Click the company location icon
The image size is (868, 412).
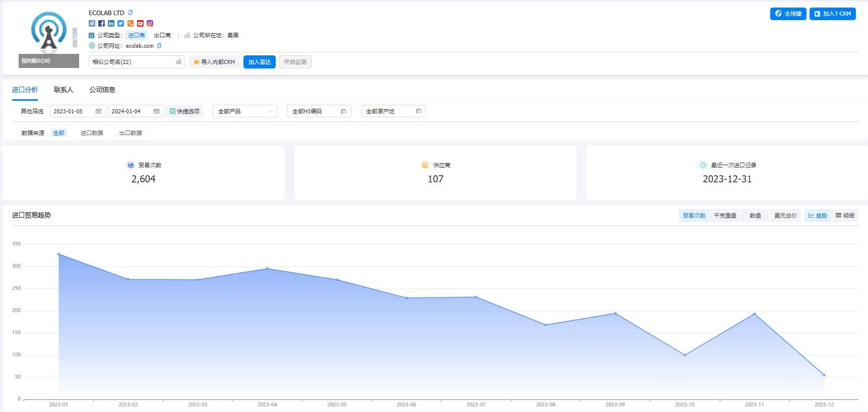click(187, 35)
